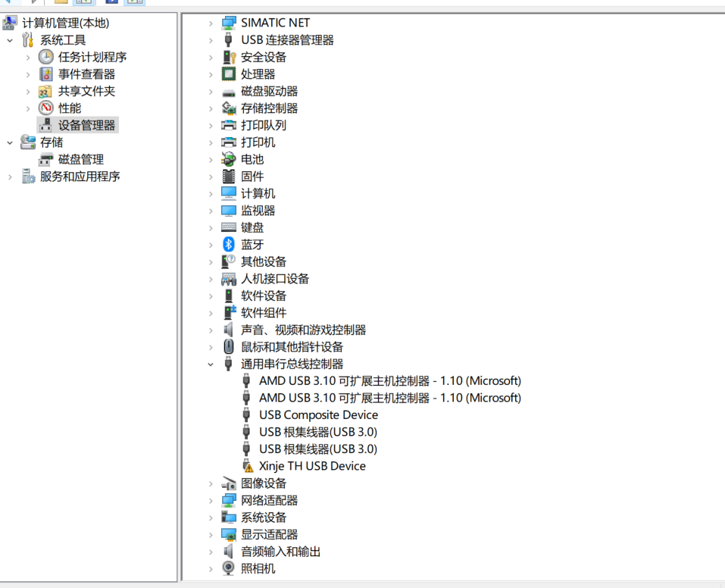725x588 pixels.
Task: Click the 处理器 processor chip icon
Action: point(229,73)
